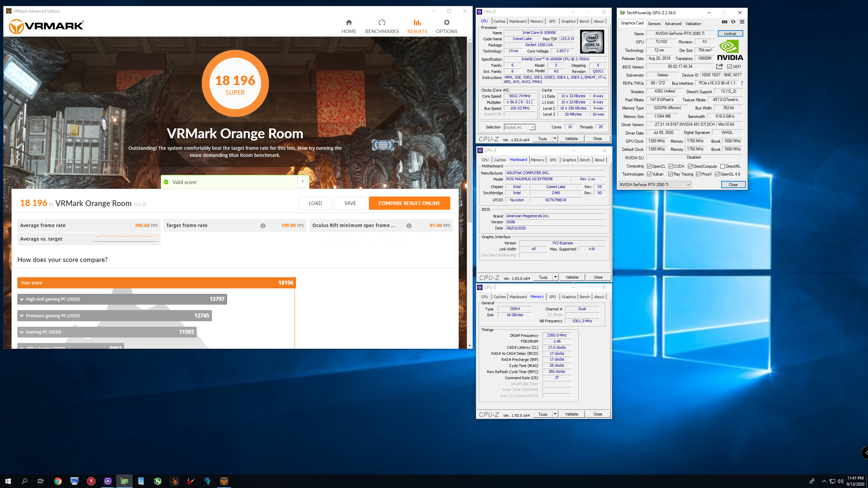The image size is (868, 488).
Task: Open GPU selection dropdown in GPU-Z
Action: pos(655,185)
